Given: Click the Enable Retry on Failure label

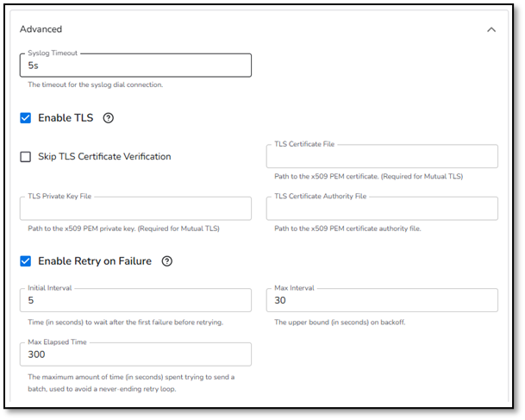Looking at the screenshot, I should [x=95, y=261].
